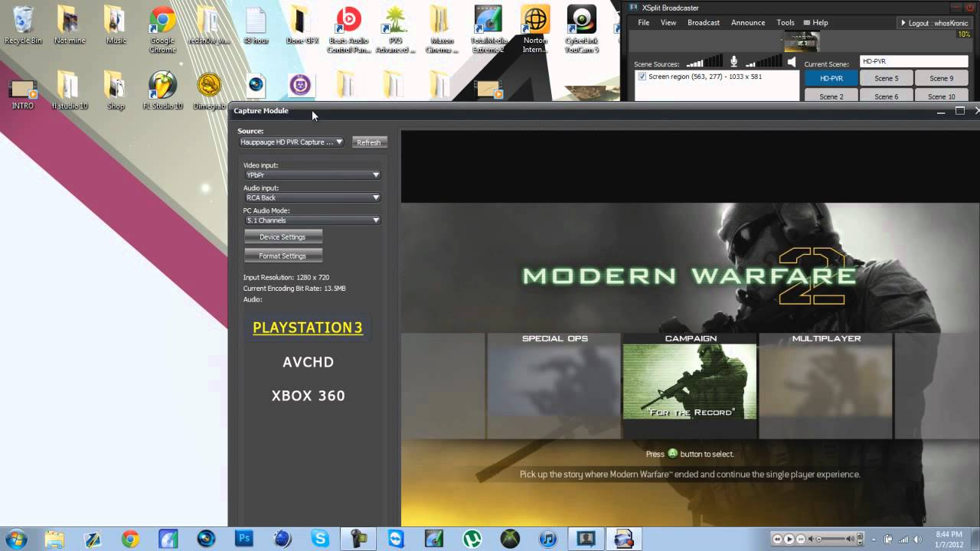Image resolution: width=980 pixels, height=551 pixels.
Task: Open the XSplit Announce menu
Action: (x=748, y=23)
